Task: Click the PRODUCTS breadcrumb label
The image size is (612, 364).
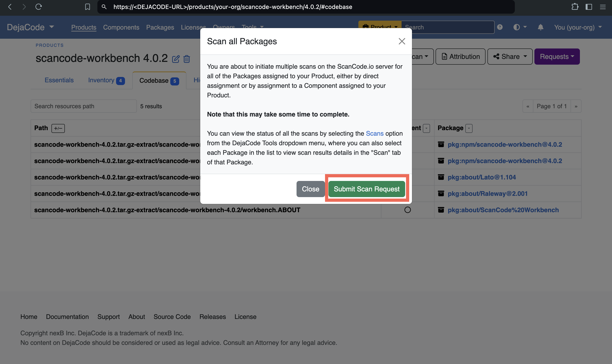Action: [50, 45]
